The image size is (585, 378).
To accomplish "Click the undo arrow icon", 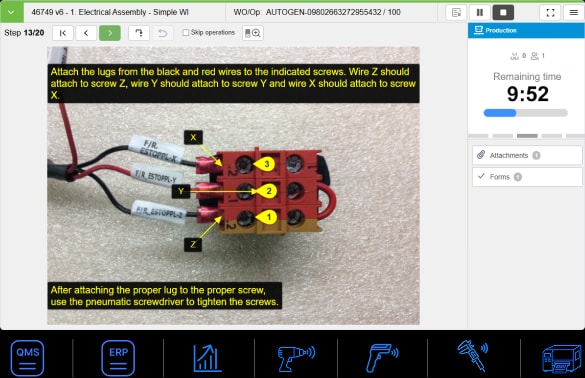I will point(163,33).
